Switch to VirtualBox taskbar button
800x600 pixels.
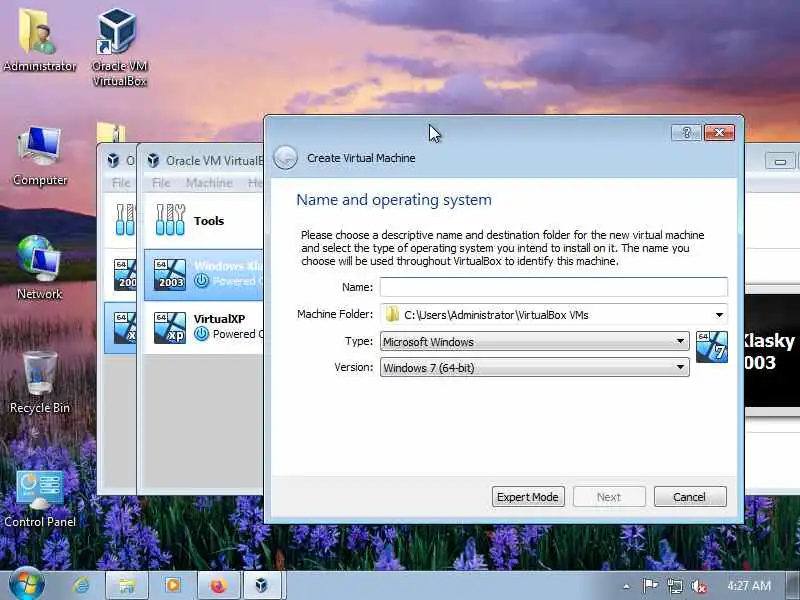[262, 585]
